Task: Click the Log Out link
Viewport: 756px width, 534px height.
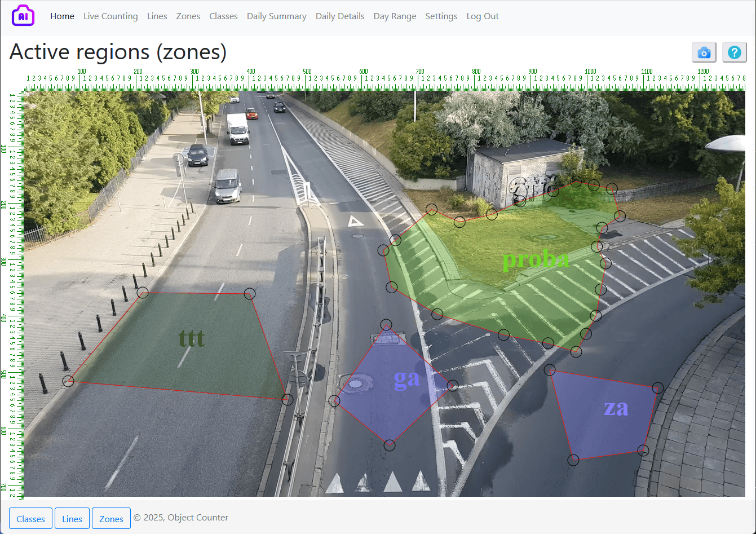Action: (x=483, y=16)
